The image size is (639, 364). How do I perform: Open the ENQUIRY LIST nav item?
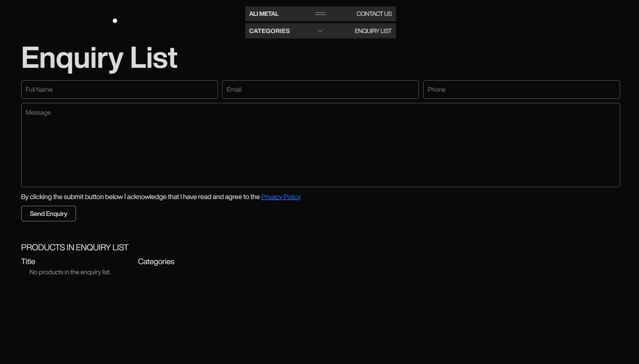[x=373, y=31]
